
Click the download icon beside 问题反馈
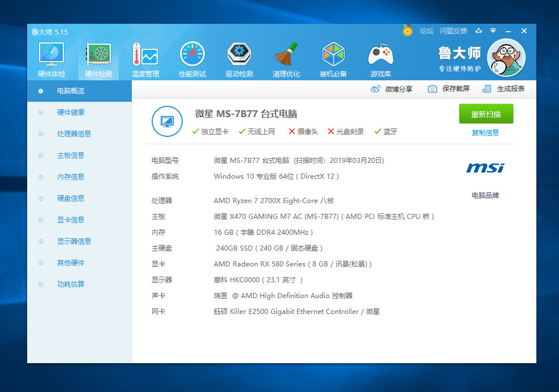pyautogui.click(x=479, y=31)
